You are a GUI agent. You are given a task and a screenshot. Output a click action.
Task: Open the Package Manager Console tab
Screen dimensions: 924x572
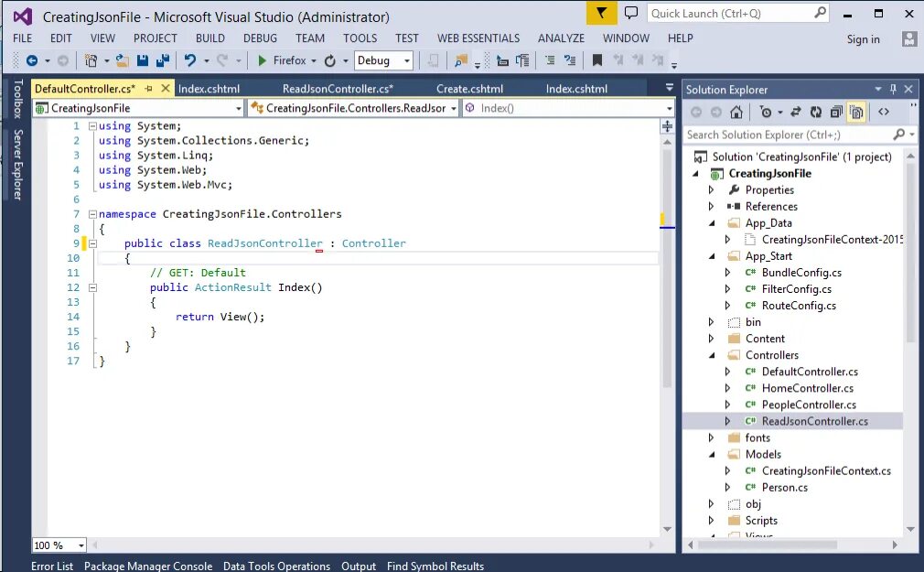pos(148,566)
